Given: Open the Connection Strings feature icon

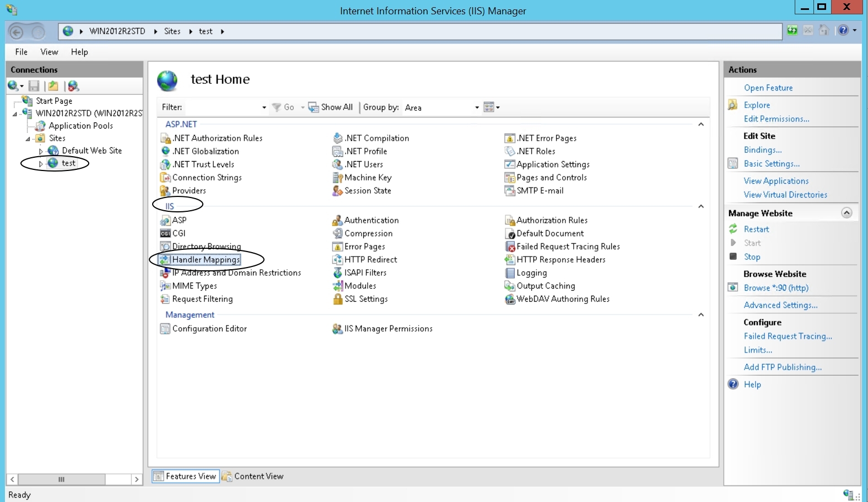Looking at the screenshot, I should click(165, 178).
